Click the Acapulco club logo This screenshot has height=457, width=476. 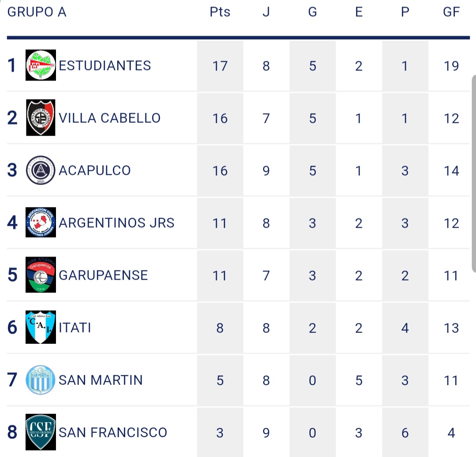point(41,170)
